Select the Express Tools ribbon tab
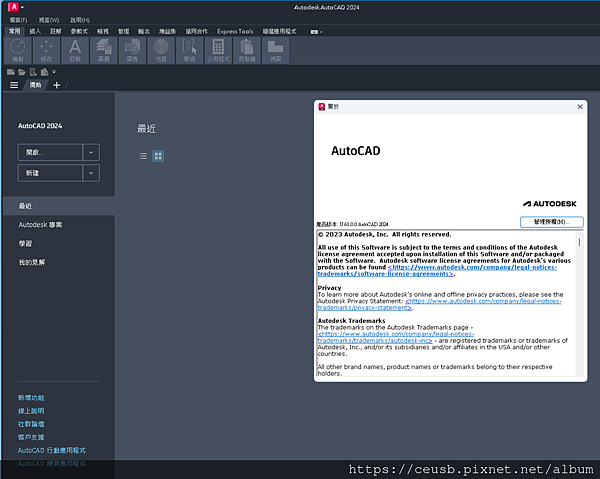 (235, 31)
